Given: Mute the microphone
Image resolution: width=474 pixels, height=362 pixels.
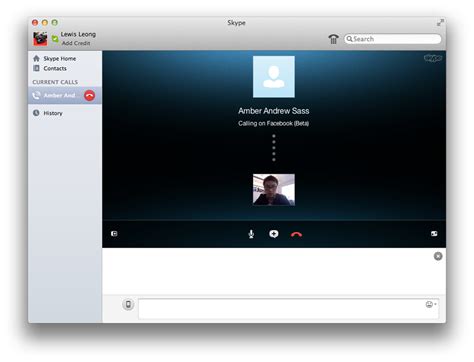Looking at the screenshot, I should 251,234.
